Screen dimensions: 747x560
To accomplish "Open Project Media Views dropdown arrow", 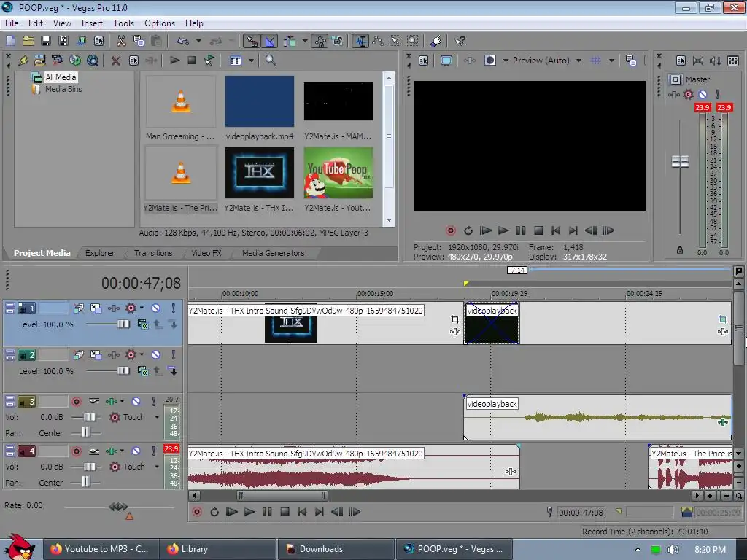I will 251,61.
